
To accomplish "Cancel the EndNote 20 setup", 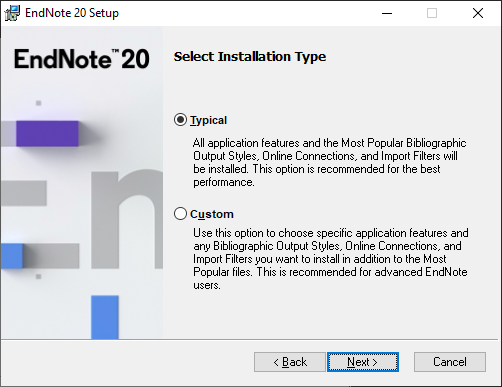I will pyautogui.click(x=450, y=362).
